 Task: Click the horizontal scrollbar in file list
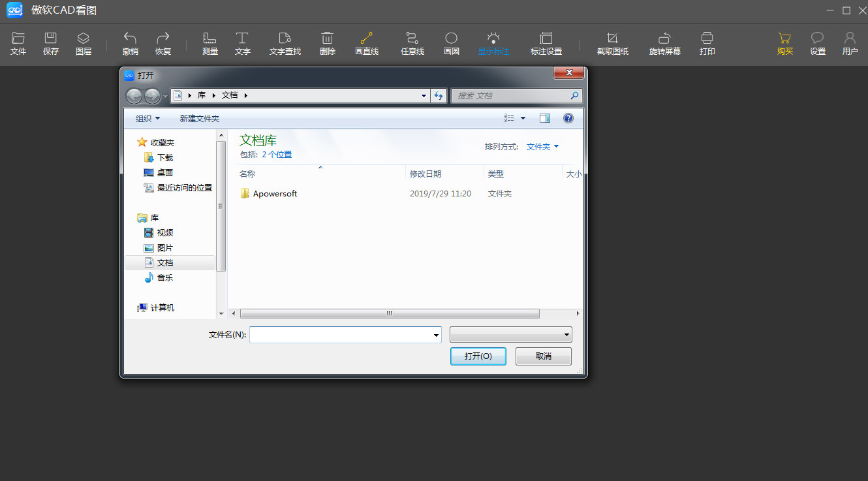pos(390,313)
